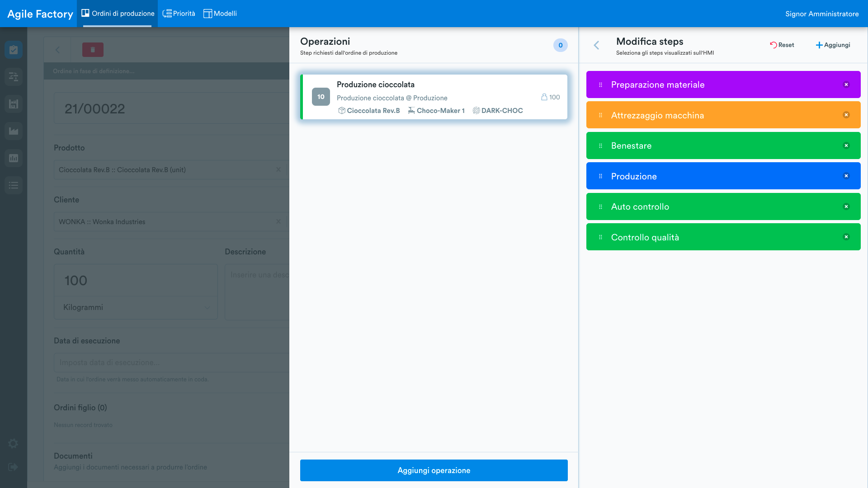The image size is (868, 488).
Task: Remove the Auto controllo step
Action: coord(846,206)
